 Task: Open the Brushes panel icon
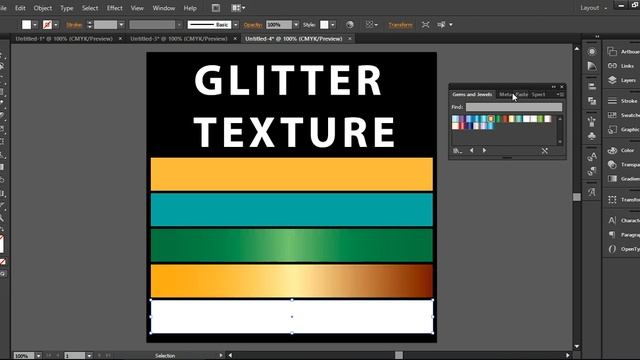pyautogui.click(x=592, y=121)
